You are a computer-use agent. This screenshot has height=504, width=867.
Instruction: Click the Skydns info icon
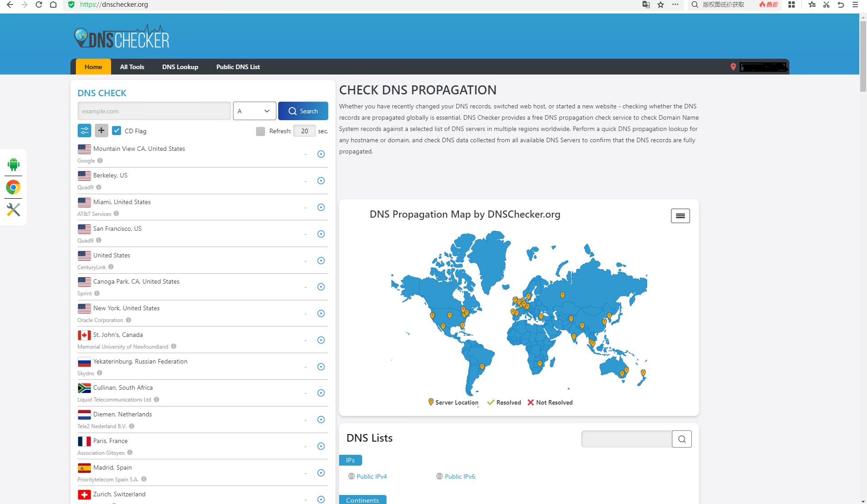click(100, 373)
